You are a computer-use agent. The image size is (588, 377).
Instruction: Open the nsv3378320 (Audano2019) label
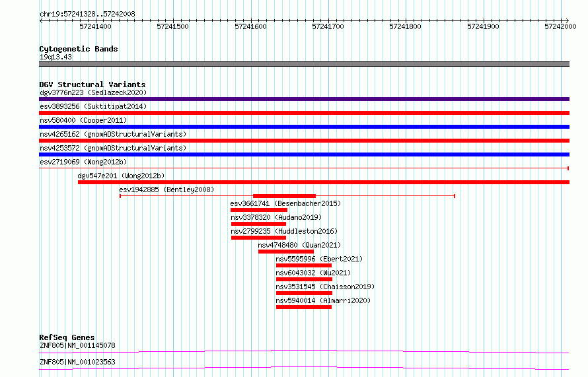276,217
